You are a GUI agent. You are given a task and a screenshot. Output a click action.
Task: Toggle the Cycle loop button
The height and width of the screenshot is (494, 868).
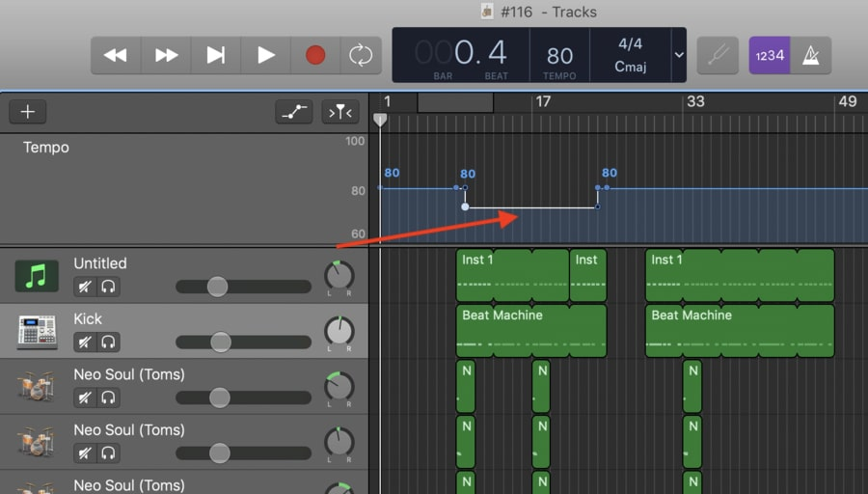(x=361, y=55)
